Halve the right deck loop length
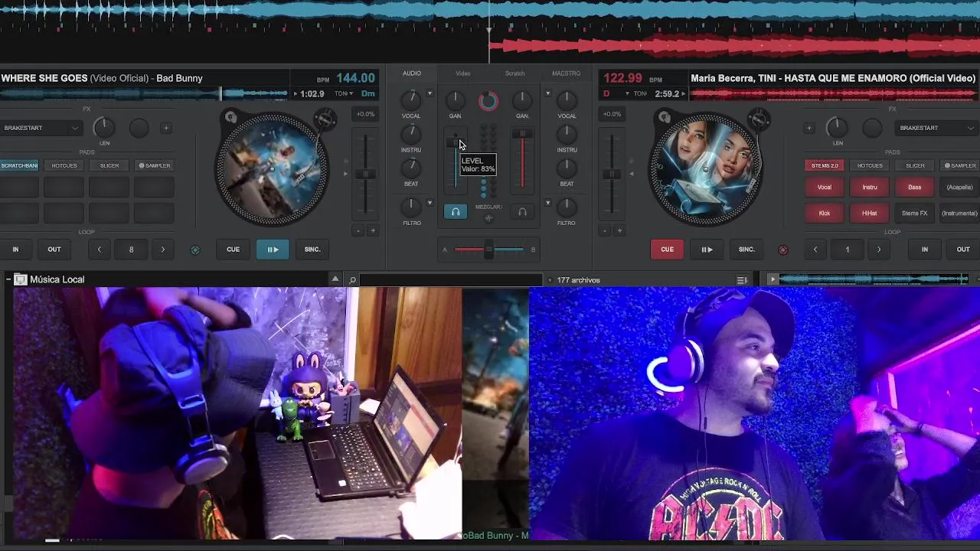980x551 pixels. (x=815, y=249)
